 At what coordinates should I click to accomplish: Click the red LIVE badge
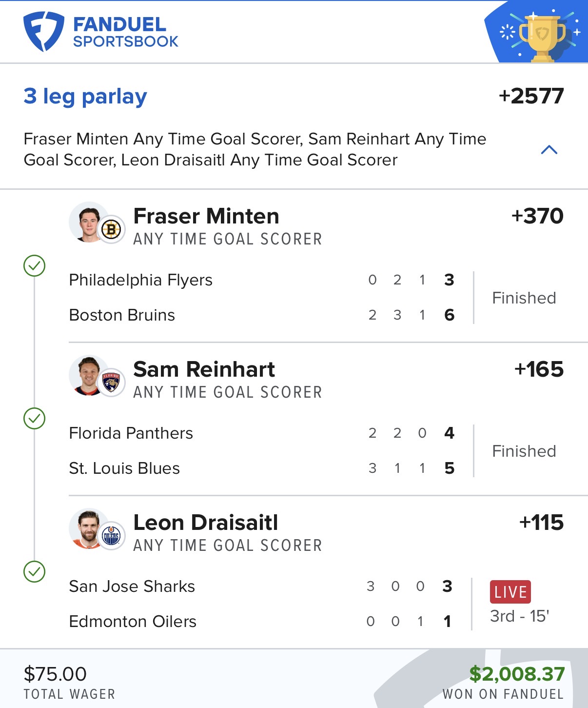[510, 592]
